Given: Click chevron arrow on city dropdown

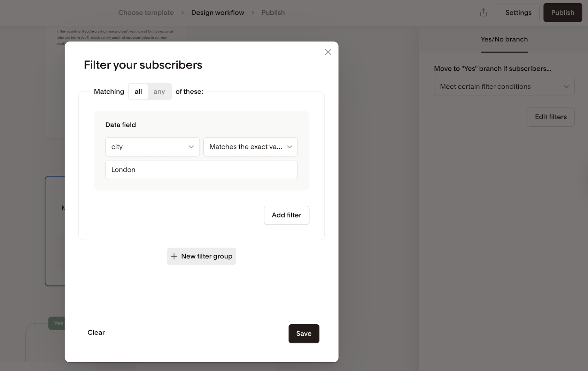Looking at the screenshot, I should 191,147.
